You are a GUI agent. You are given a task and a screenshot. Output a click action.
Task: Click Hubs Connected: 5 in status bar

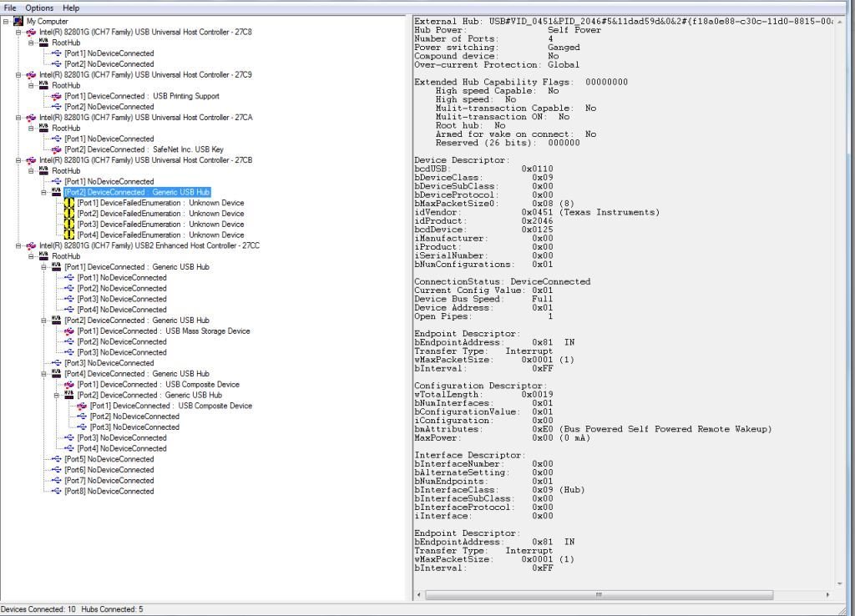(x=113, y=609)
